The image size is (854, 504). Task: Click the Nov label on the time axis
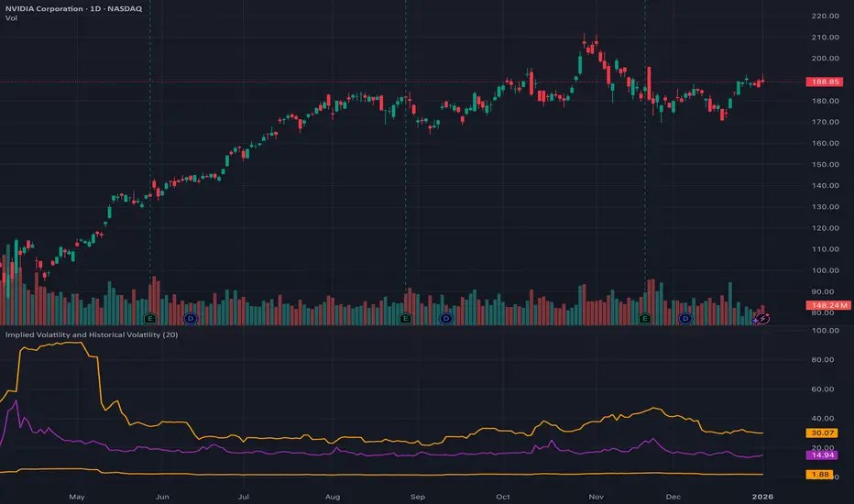coord(597,497)
